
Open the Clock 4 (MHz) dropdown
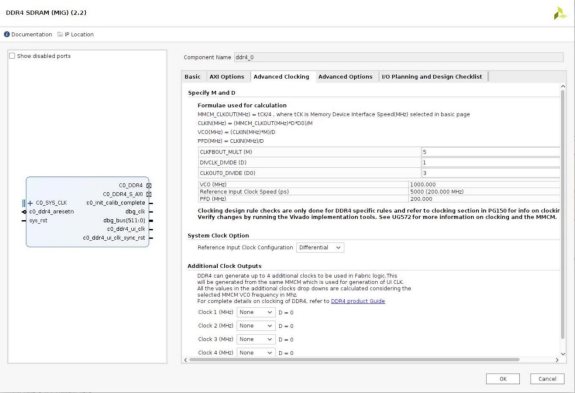[256, 353]
